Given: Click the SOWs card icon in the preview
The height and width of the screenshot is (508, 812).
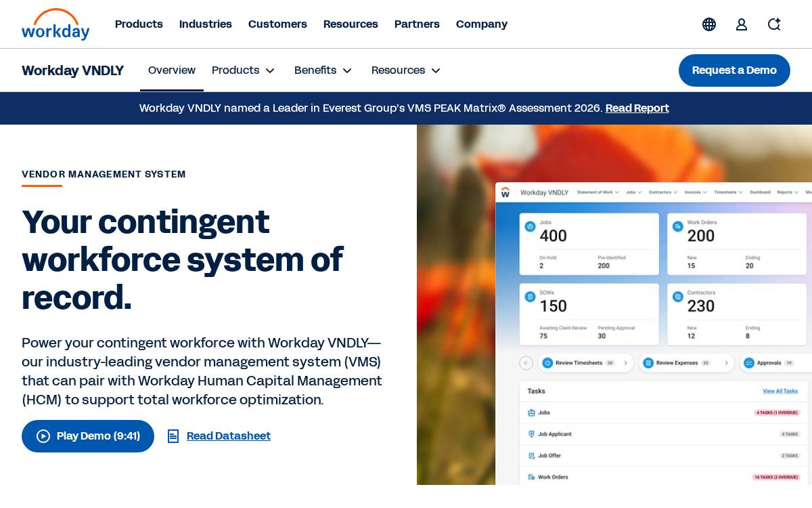Looking at the screenshot, I should [531, 297].
